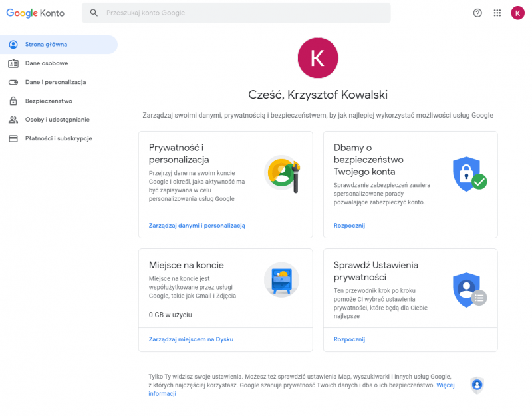Click the account storage drawer illustration
Viewport: 532px width, 416px height.
coord(281,280)
